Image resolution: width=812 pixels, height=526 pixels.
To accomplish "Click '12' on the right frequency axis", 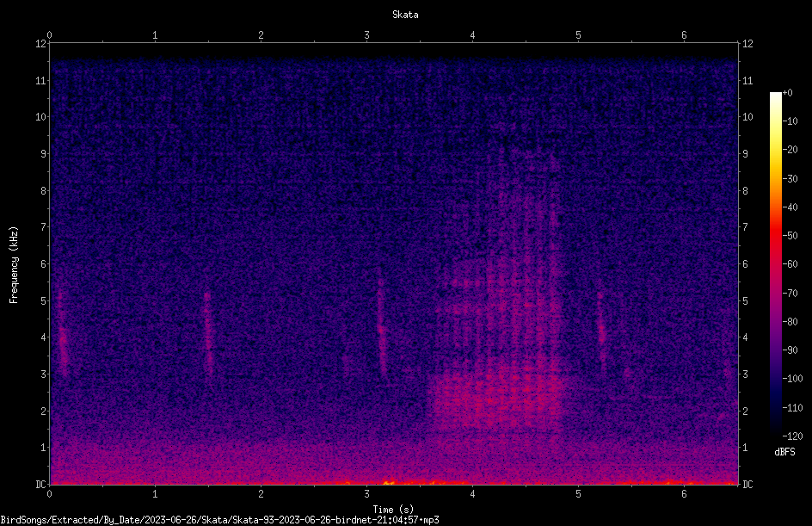I will 747,44.
